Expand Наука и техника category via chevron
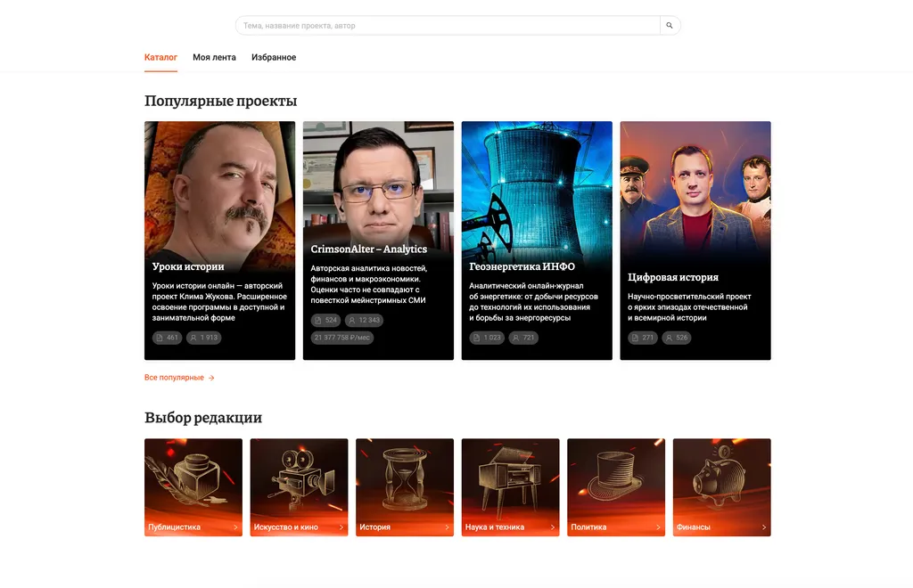Image resolution: width=913 pixels, height=588 pixels. 553,527
